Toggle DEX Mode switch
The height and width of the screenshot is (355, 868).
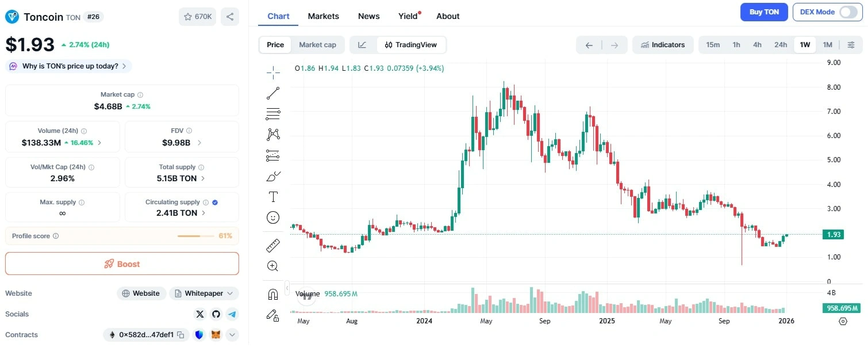[x=848, y=12]
